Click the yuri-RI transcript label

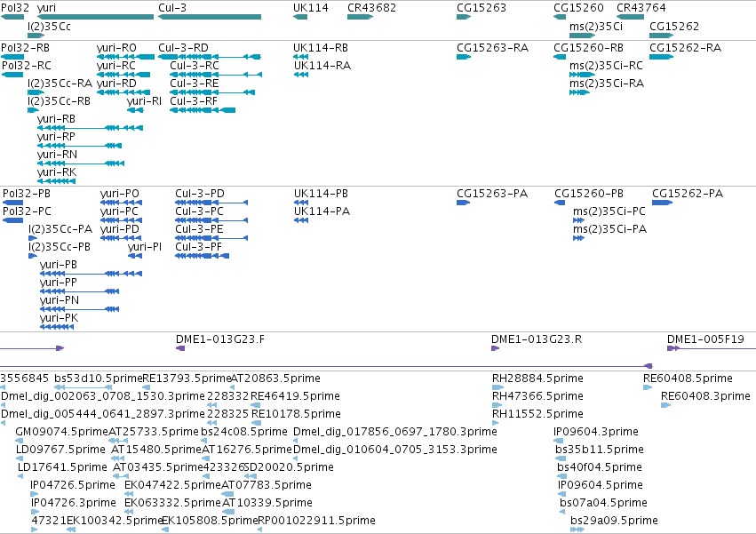point(144,101)
